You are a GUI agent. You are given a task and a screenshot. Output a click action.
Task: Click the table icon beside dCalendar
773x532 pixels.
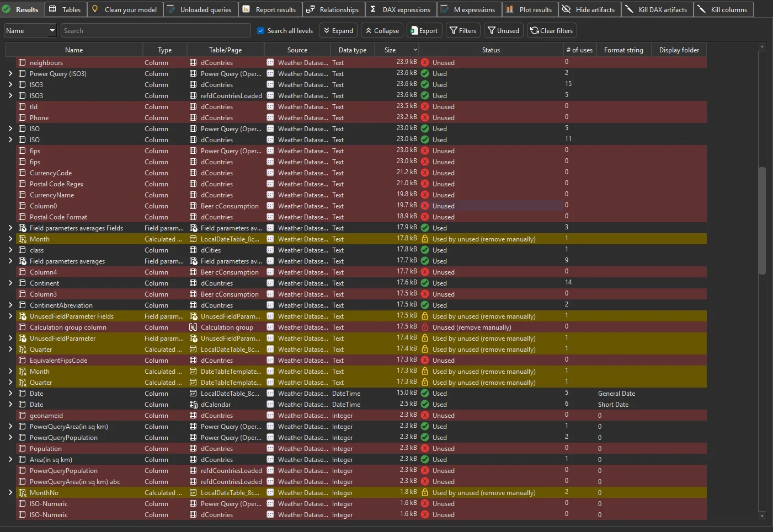click(x=193, y=404)
